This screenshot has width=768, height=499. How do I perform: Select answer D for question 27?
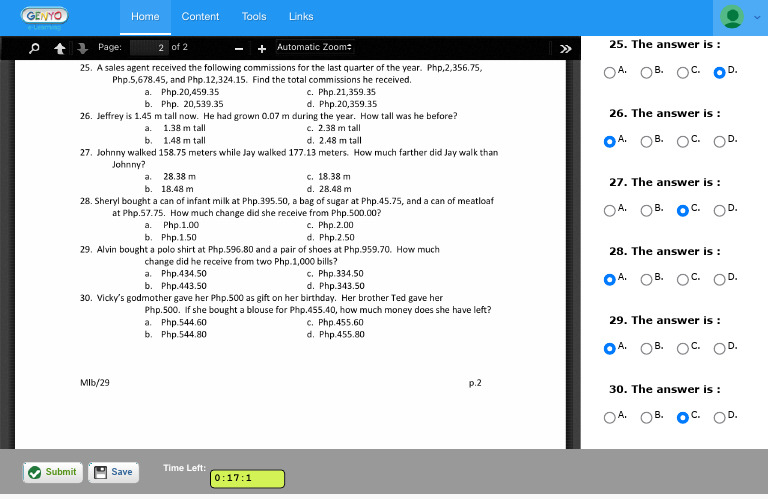(720, 211)
